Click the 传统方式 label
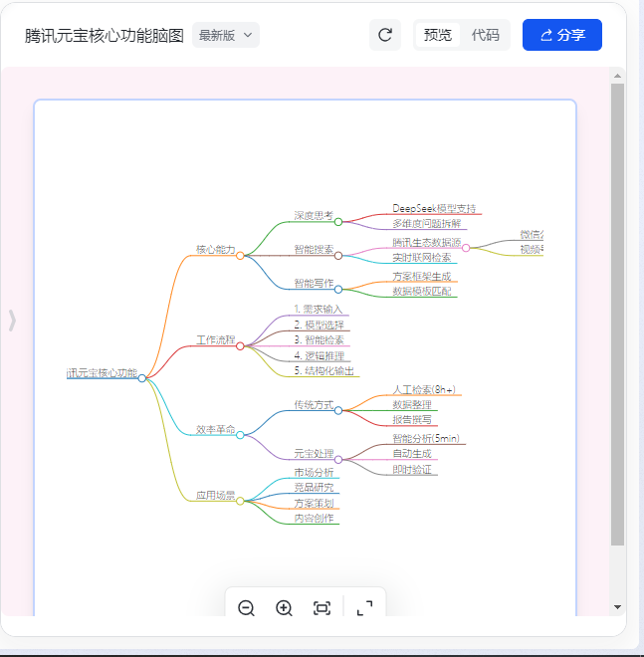This screenshot has height=657, width=644. point(314,405)
